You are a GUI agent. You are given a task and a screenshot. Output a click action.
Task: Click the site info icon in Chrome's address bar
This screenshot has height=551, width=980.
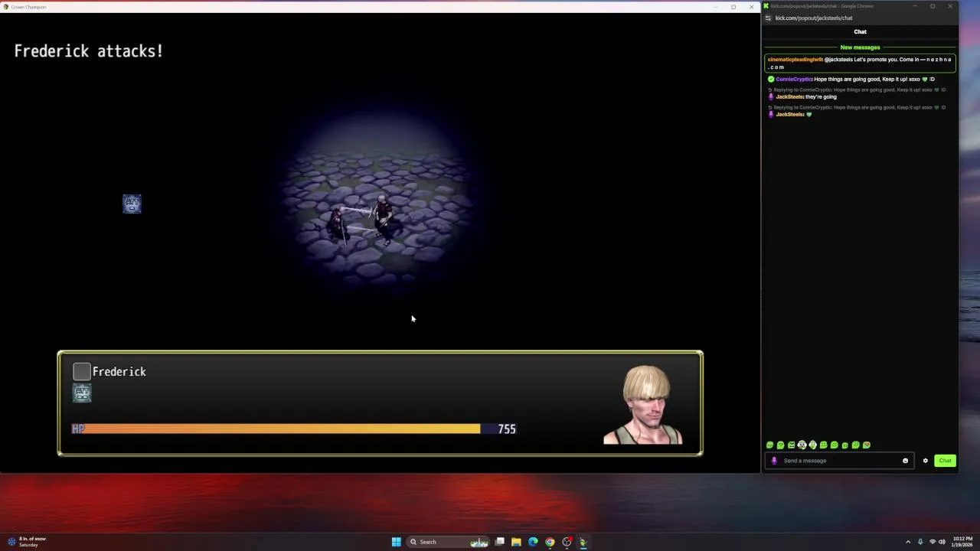point(768,18)
